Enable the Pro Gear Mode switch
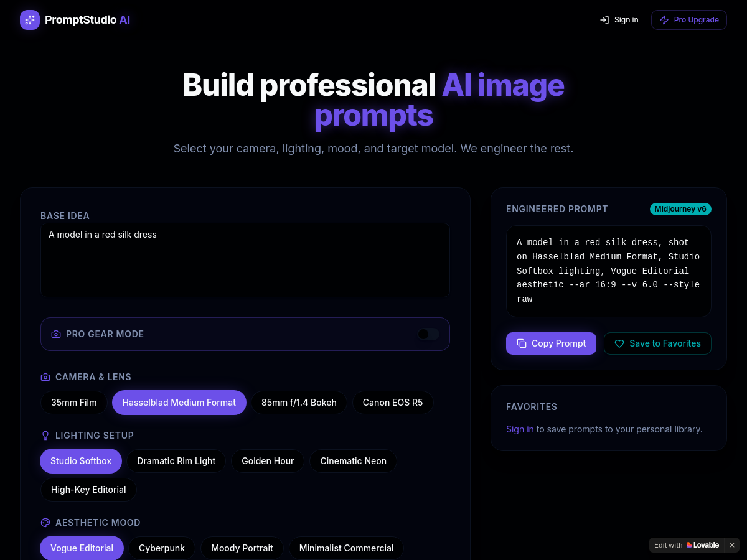The height and width of the screenshot is (560, 747). 428,334
